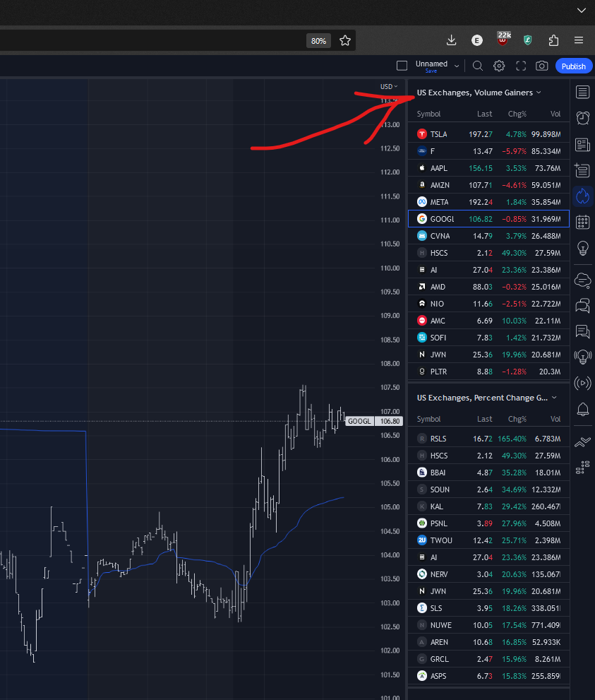Sort Volume Gainers by Chg% header
The image size is (595, 700).
click(x=517, y=114)
